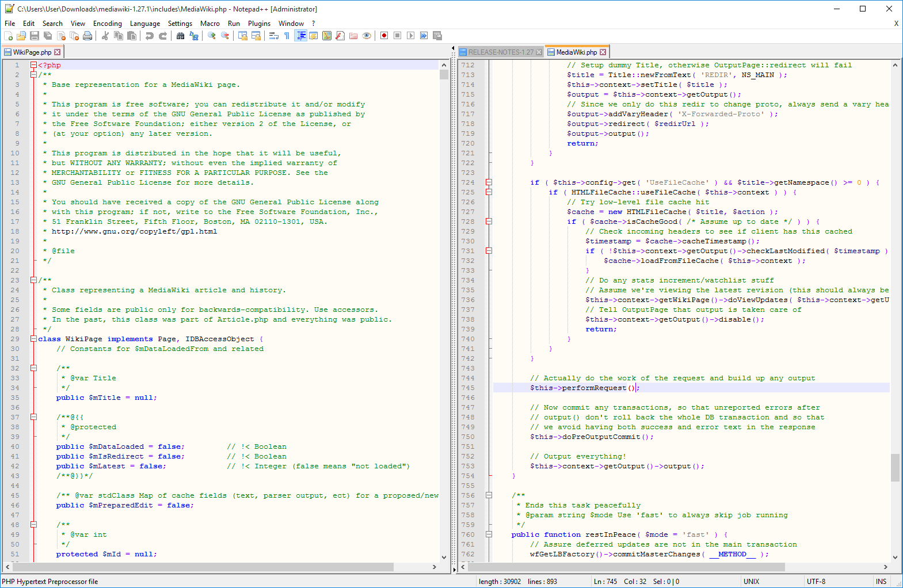Toggle the Indent Guide toolbar button
The width and height of the screenshot is (903, 588).
point(300,36)
